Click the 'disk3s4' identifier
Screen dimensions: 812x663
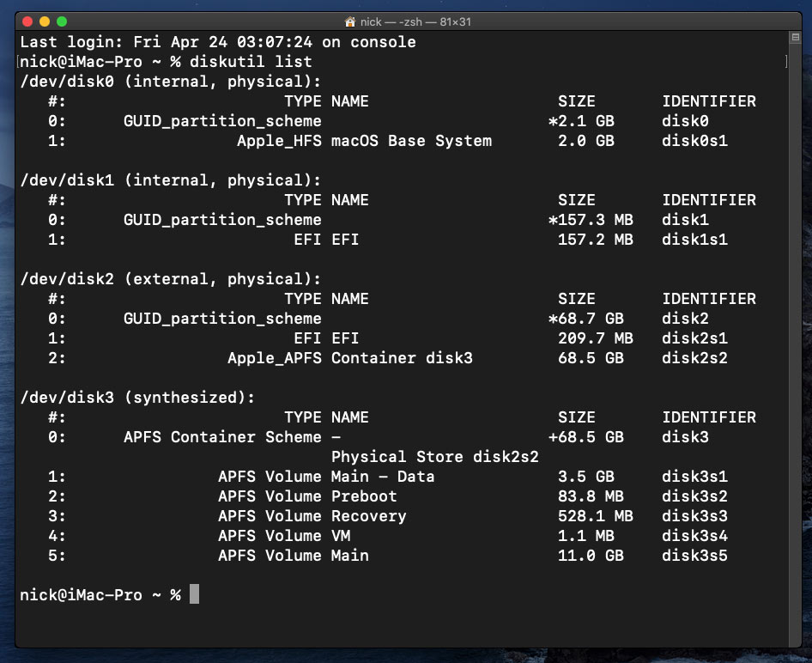click(694, 536)
